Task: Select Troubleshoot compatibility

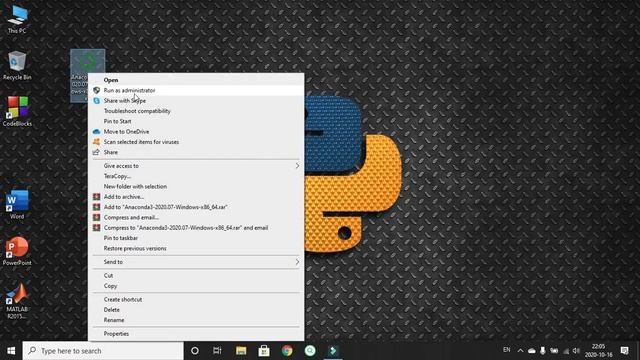Action: tap(196, 111)
